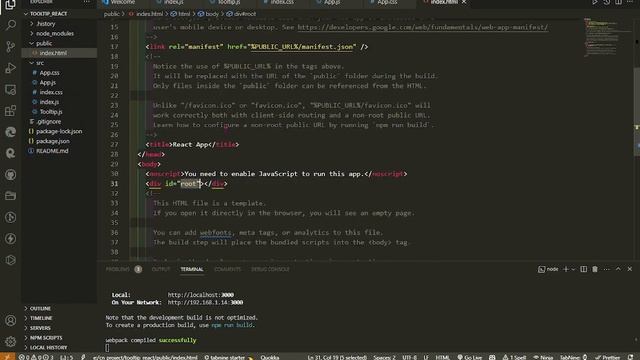Viewport: 640px width, 360px height.
Task: Open the terminal panel more actions ellipsis
Action: [x=607, y=269]
